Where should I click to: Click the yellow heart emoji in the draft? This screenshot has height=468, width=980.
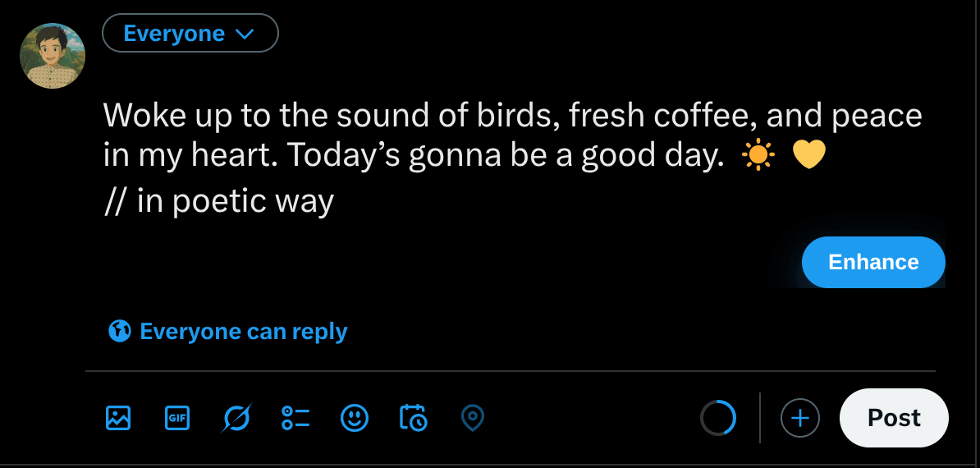point(808,156)
